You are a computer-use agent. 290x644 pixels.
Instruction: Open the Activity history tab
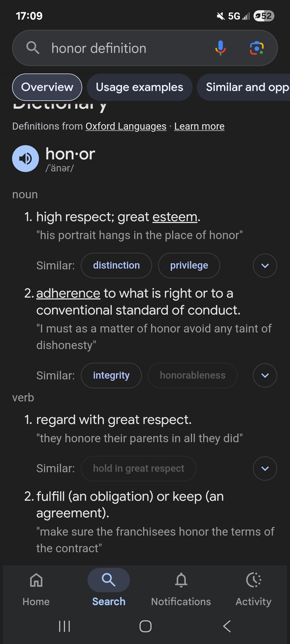pyautogui.click(x=253, y=588)
